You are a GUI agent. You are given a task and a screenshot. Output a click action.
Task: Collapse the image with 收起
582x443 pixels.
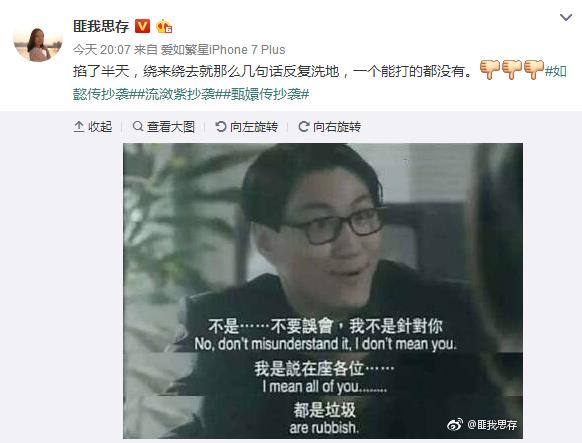pyautogui.click(x=93, y=127)
